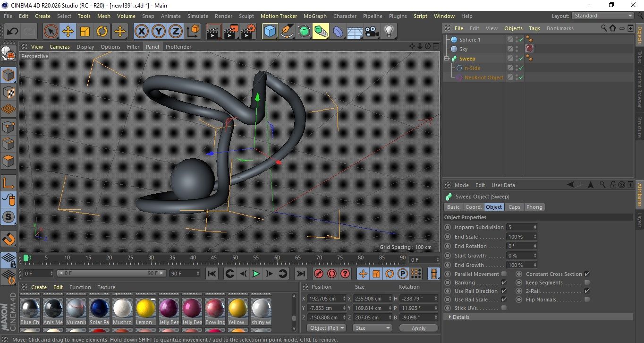Toggle Parallel Movement checkbox
Viewport: 644px width, 343px height.
(x=504, y=274)
